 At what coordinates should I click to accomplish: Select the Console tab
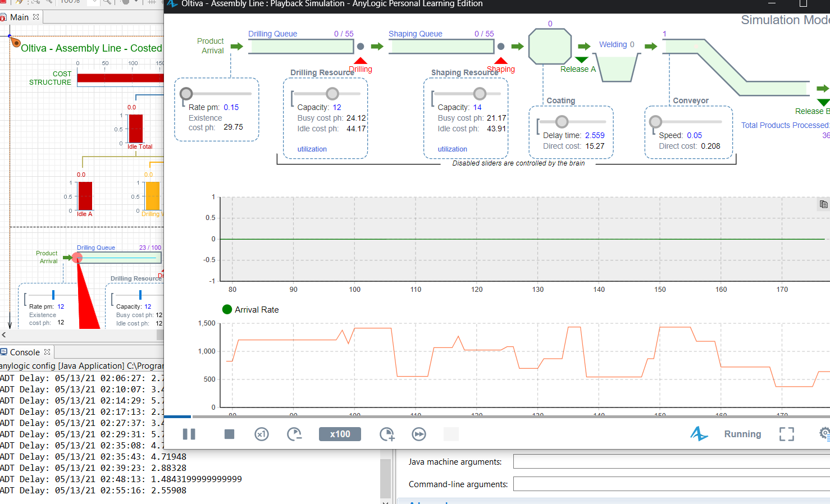[25, 352]
